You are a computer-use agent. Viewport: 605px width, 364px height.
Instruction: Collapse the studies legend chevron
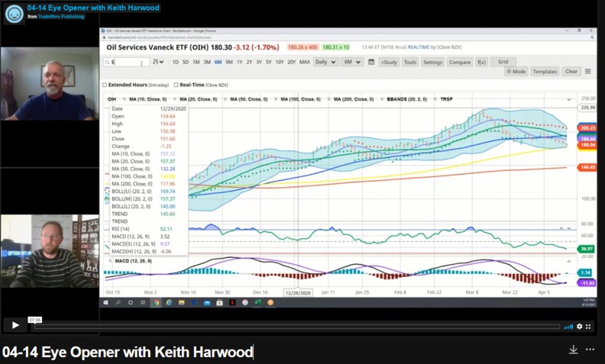(569, 99)
